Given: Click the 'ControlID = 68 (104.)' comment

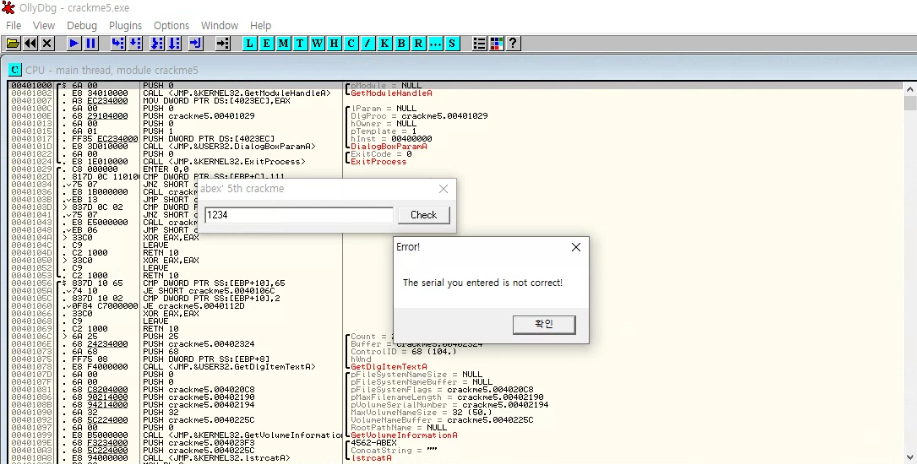Looking at the screenshot, I should coord(404,352).
